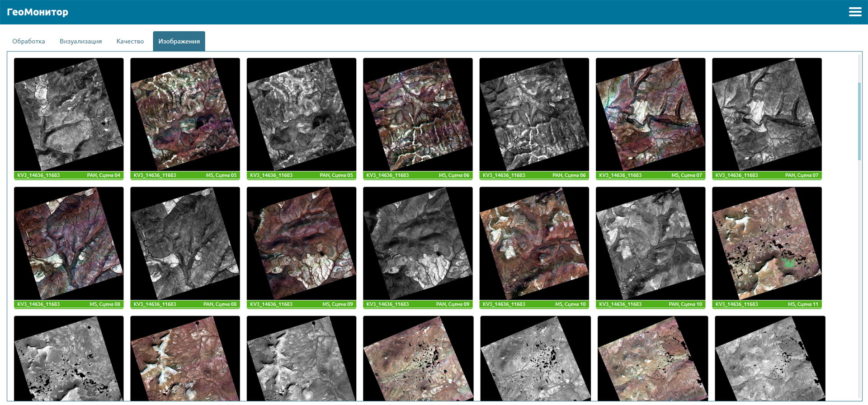868x405 pixels.
Task: Select the PAN Сцена 09 thumbnail
Action: pos(418,244)
